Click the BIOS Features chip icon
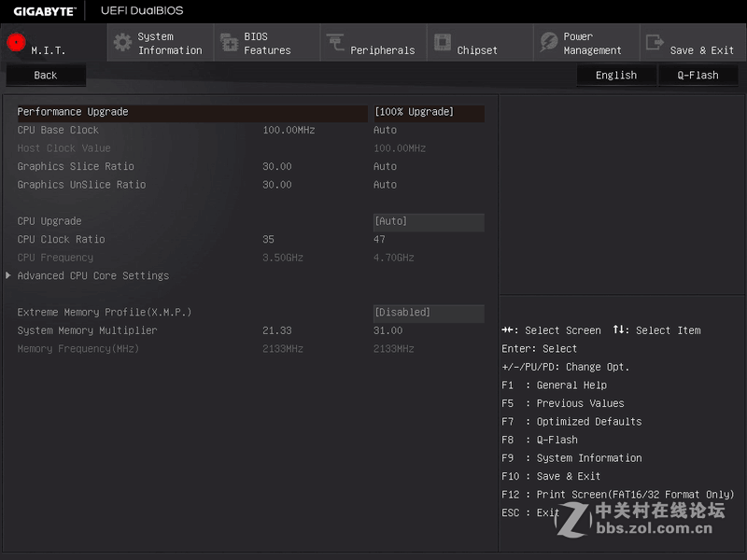 coord(229,42)
